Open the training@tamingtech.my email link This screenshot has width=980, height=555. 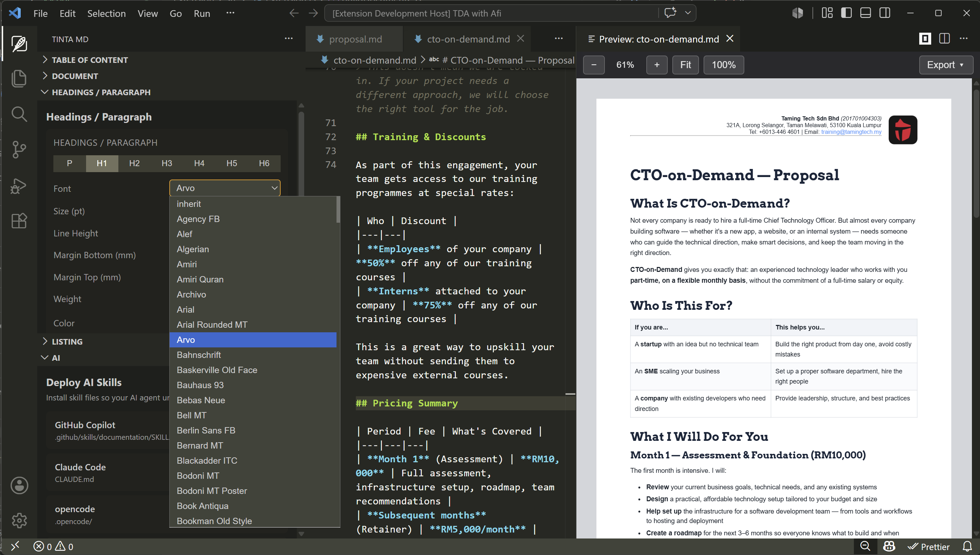coord(851,132)
